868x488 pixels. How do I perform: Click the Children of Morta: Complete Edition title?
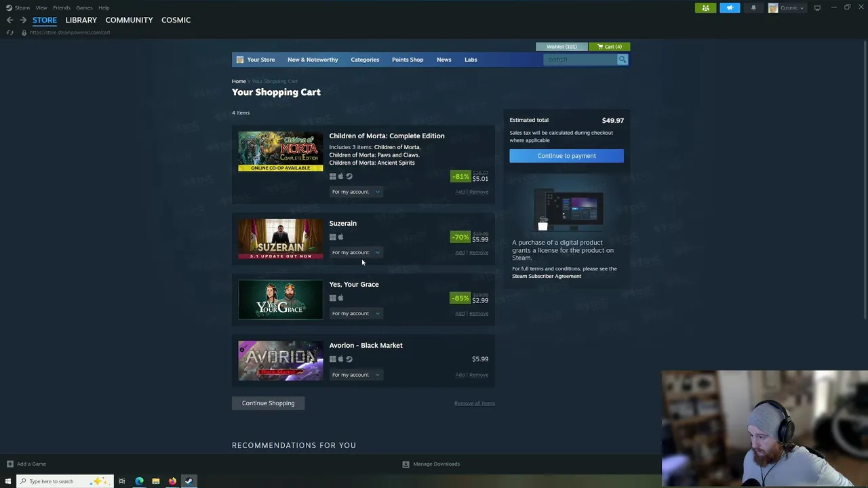pyautogui.click(x=387, y=136)
